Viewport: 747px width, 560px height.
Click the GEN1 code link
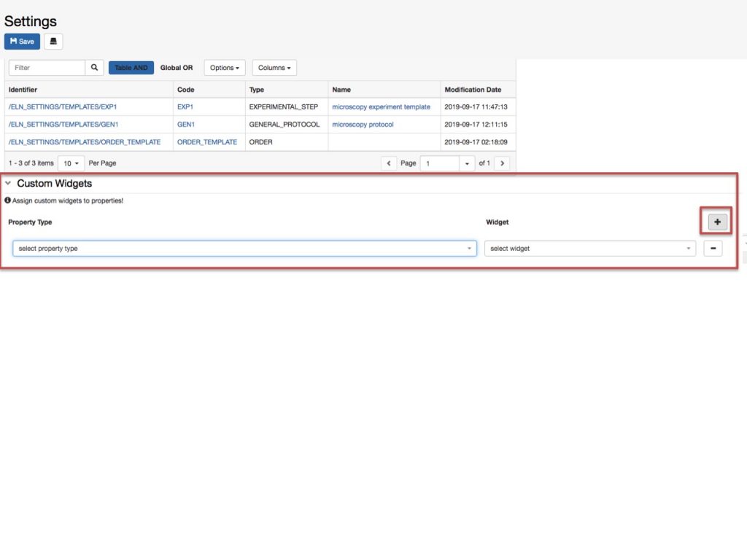[186, 124]
